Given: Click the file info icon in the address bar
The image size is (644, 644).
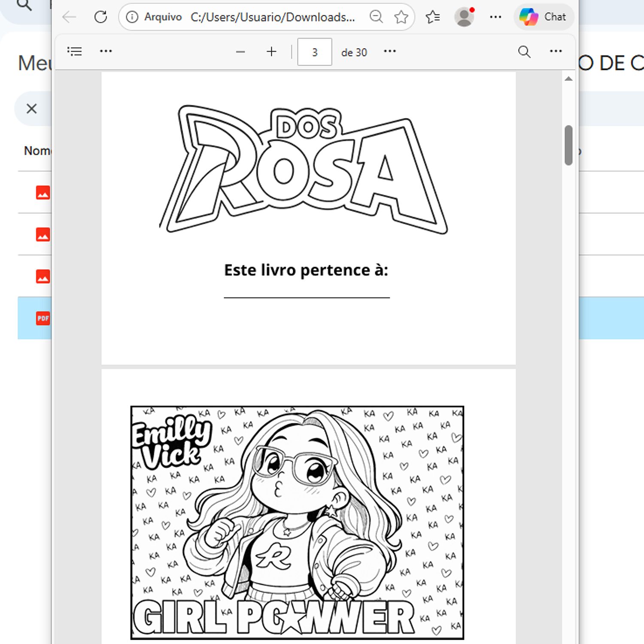Looking at the screenshot, I should coord(131,17).
